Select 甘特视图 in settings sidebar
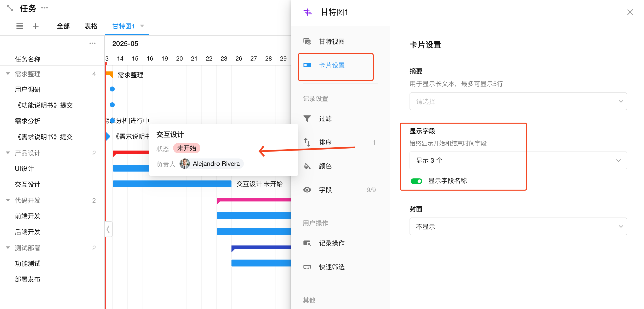Viewport: 644px width, 309px height. (331, 42)
